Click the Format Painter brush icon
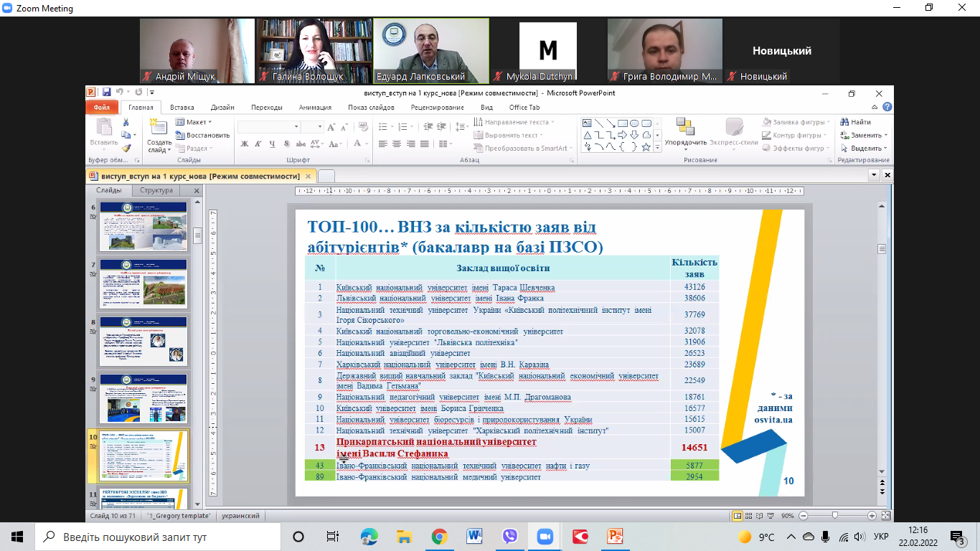This screenshot has height=551, width=980. (x=126, y=148)
